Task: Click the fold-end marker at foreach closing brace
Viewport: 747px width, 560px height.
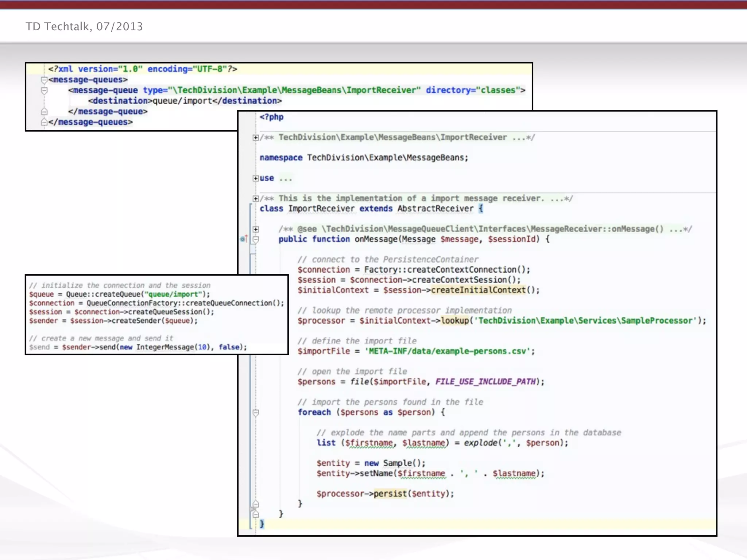Action: (256, 504)
